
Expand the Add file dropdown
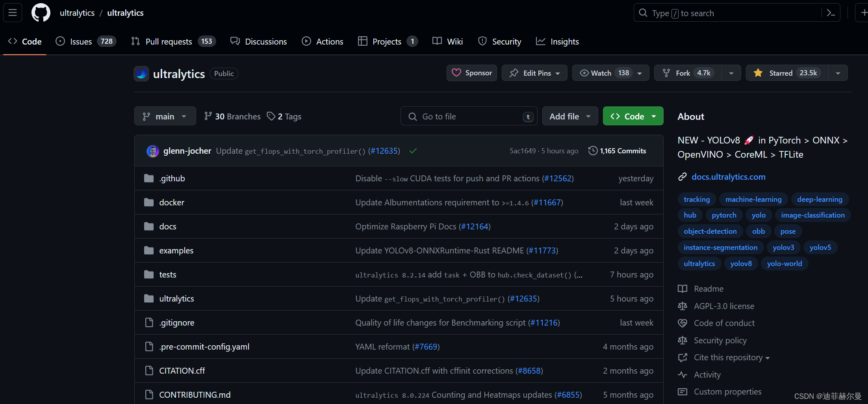pyautogui.click(x=570, y=116)
